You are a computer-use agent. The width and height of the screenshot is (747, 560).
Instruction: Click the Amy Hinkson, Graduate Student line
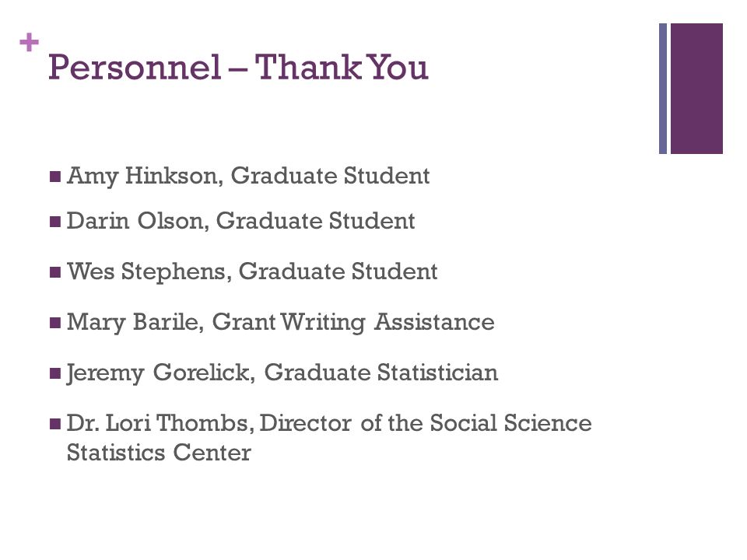248,177
